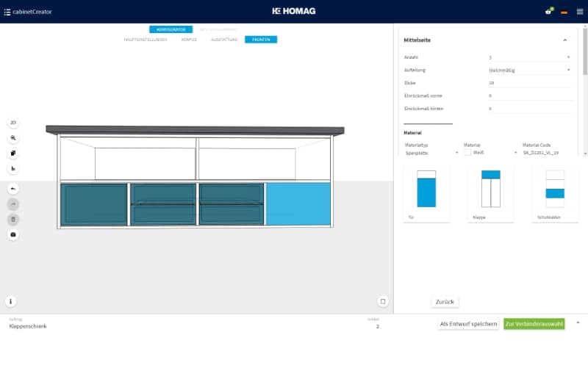This screenshot has width=588, height=382.
Task: Click the measurement icon below the copy icon
Action: pyautogui.click(x=13, y=169)
